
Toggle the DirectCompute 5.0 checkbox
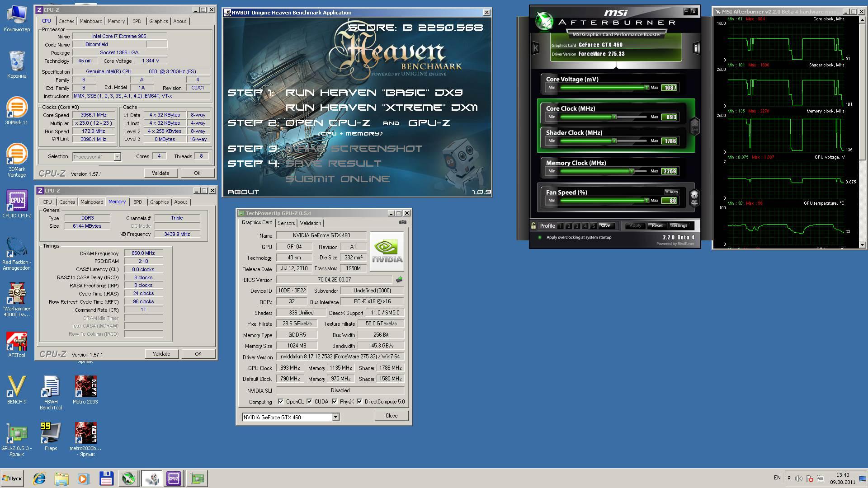pyautogui.click(x=359, y=401)
